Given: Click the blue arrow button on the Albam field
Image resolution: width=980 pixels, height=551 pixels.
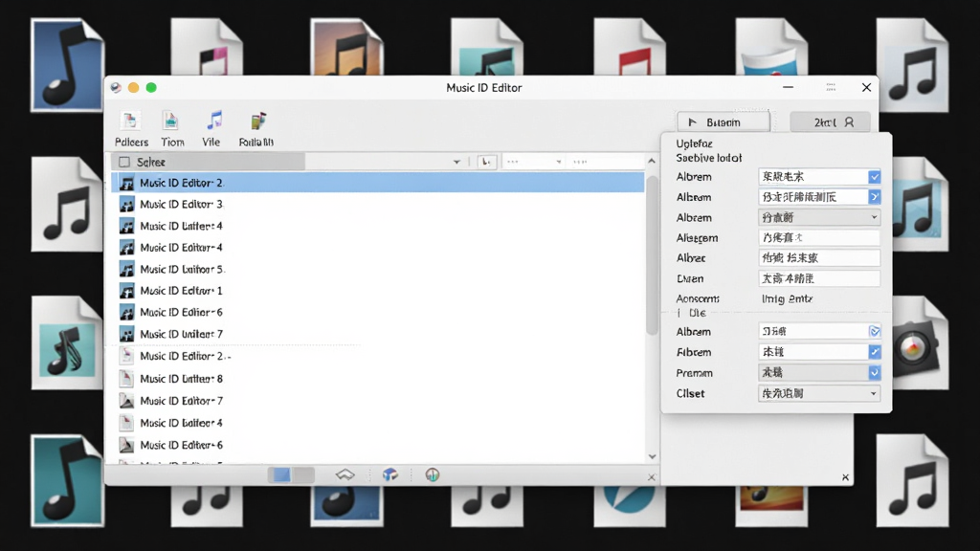Looking at the screenshot, I should coord(875,197).
